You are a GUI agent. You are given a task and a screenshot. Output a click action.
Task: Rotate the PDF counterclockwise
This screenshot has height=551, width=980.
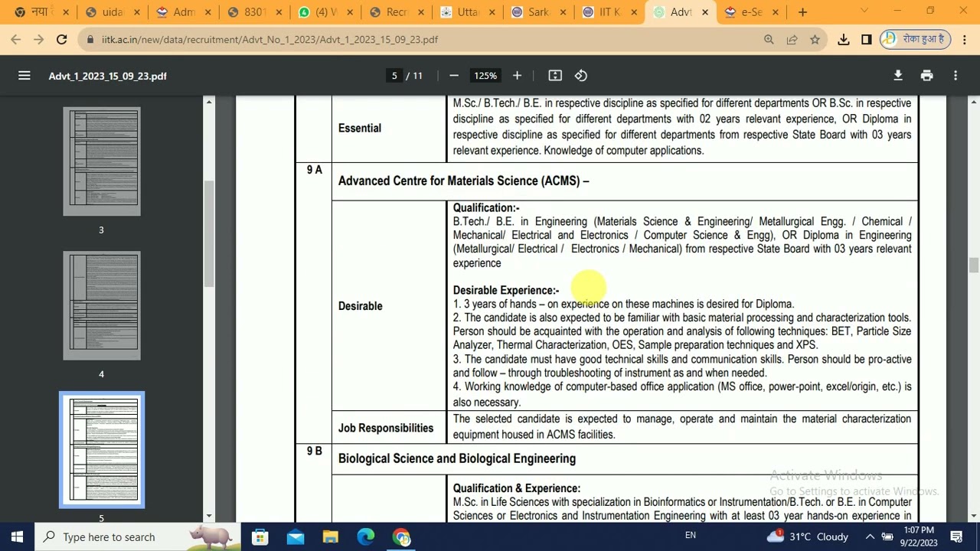[581, 76]
